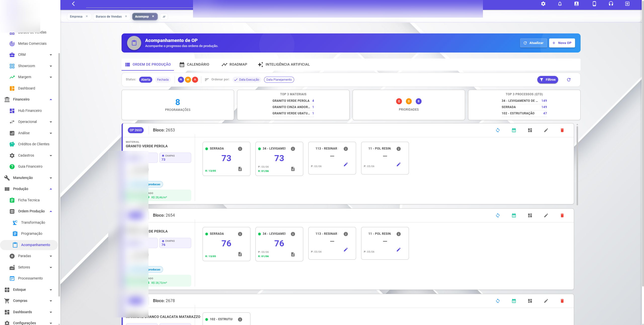The height and width of the screenshot is (325, 644).
Task: Switch to Buraco de Vendas tab
Action: pyautogui.click(x=109, y=17)
